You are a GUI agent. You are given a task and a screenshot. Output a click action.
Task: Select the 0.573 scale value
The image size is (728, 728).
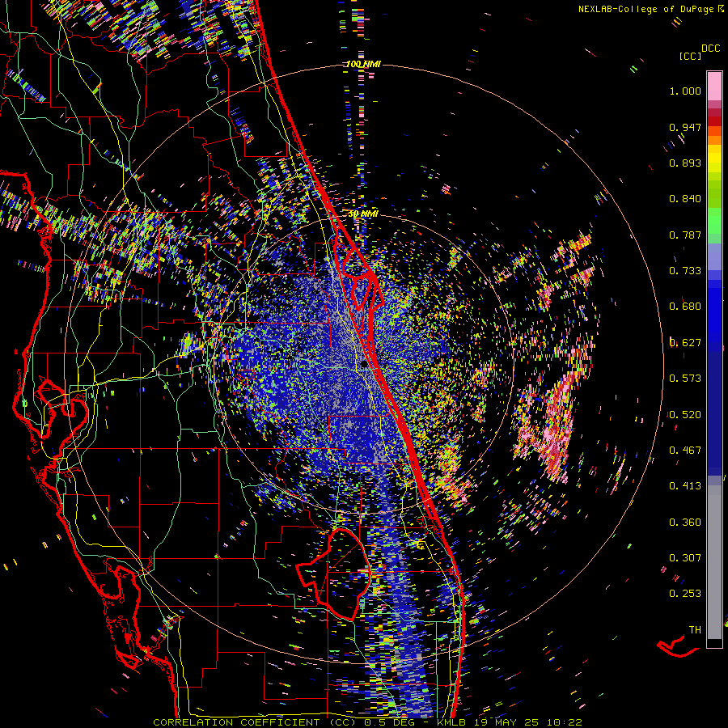(685, 379)
